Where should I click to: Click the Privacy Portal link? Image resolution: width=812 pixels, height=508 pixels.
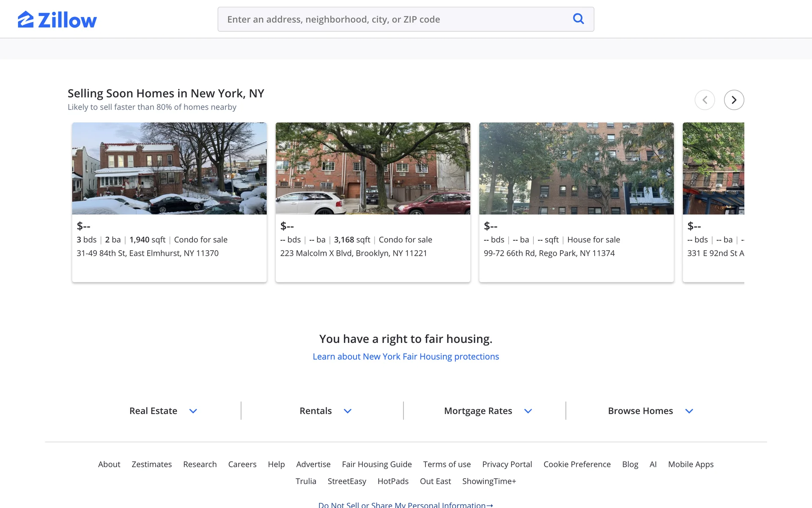pos(507,464)
